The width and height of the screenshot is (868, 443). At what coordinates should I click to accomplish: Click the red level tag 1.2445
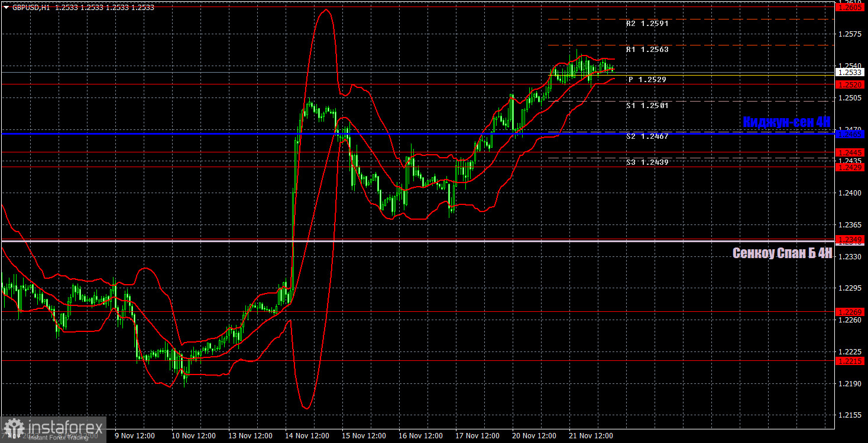pyautogui.click(x=850, y=152)
